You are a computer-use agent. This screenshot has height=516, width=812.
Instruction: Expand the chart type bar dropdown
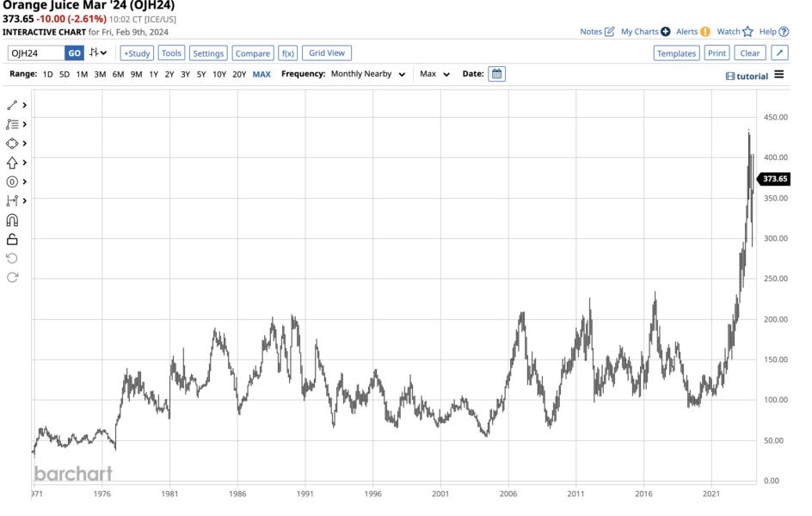[x=98, y=52]
